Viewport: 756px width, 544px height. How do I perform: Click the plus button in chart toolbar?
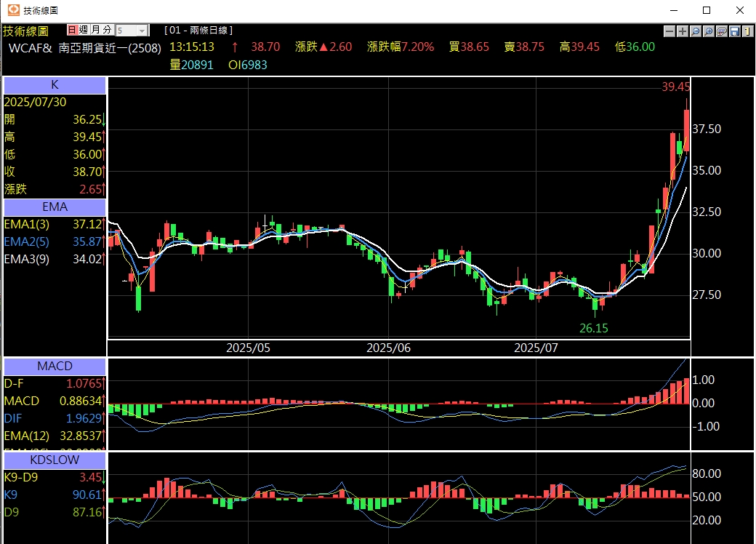tap(683, 31)
